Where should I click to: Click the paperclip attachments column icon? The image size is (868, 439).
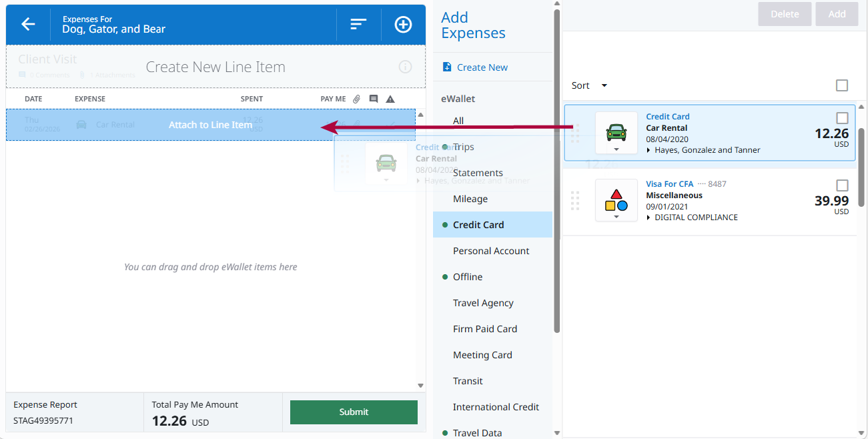point(356,98)
